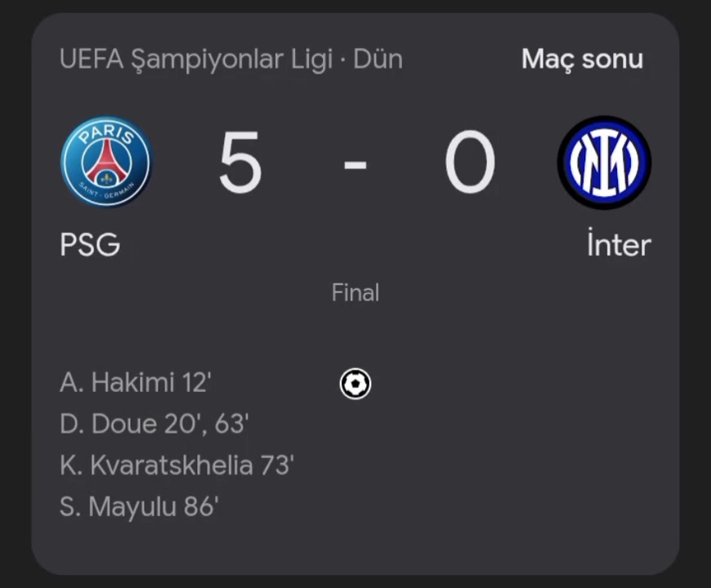Open the Inter club crest
711x588 pixels.
[604, 163]
